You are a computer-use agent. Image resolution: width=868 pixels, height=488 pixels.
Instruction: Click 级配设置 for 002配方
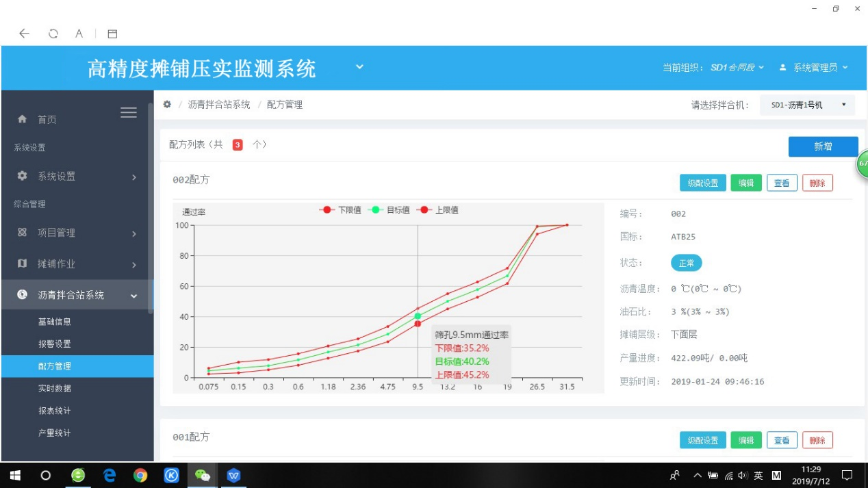click(703, 183)
